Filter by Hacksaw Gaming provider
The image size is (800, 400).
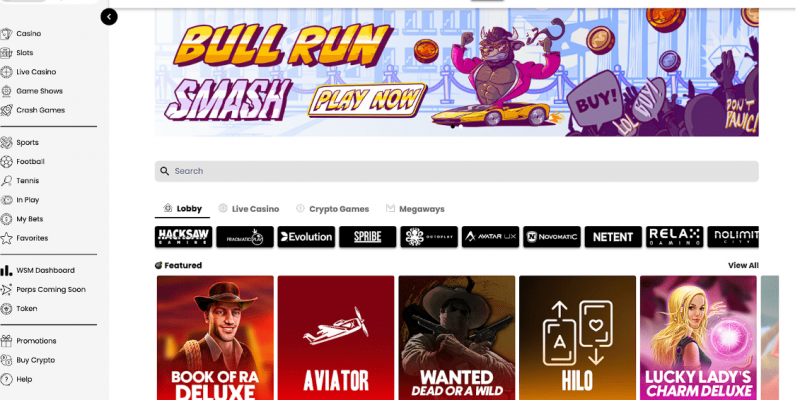coord(183,237)
